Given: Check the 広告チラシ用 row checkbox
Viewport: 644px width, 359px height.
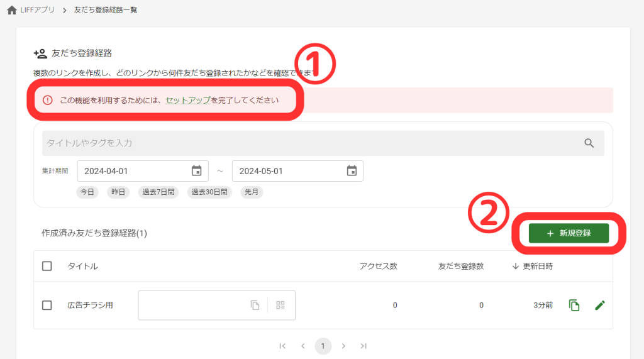Looking at the screenshot, I should click(x=47, y=305).
